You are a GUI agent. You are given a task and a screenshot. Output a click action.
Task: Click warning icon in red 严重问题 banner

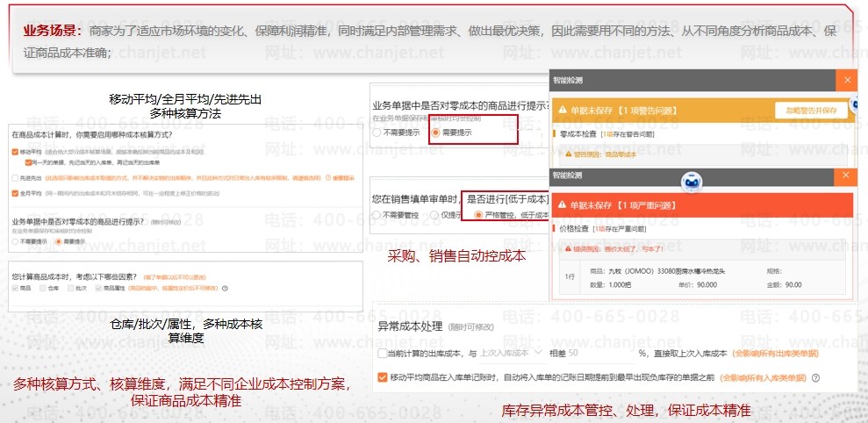[563, 205]
